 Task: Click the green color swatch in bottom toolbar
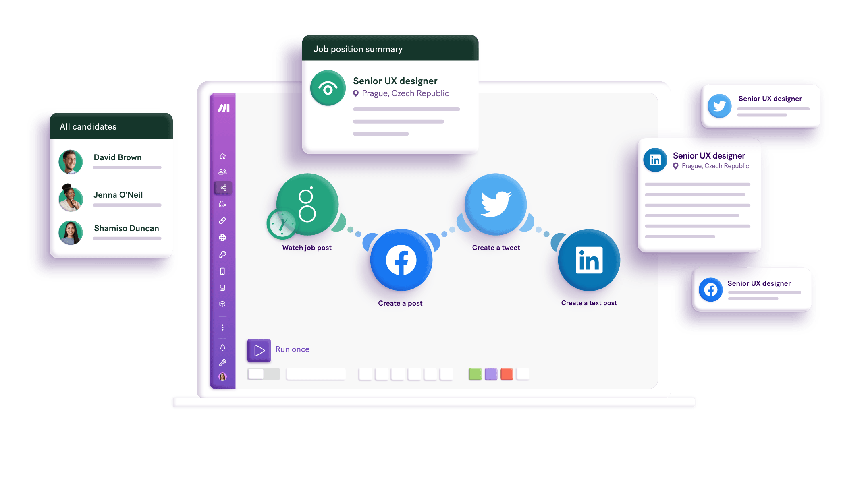click(x=473, y=374)
